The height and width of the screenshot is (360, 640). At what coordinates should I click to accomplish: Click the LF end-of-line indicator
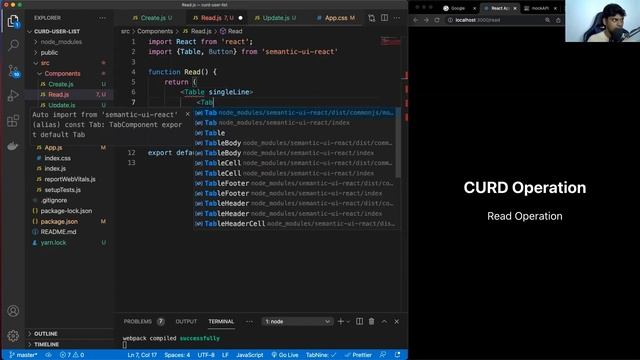(225, 355)
